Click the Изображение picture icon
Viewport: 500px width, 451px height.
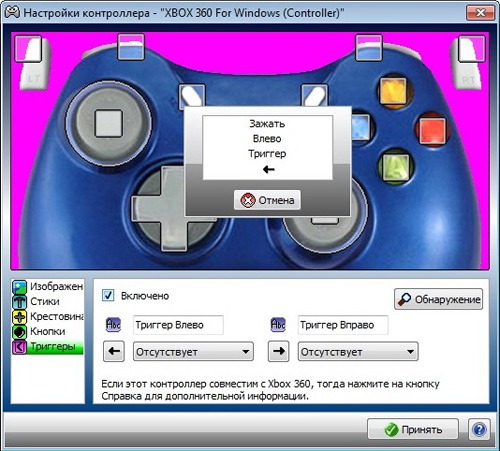coord(20,287)
